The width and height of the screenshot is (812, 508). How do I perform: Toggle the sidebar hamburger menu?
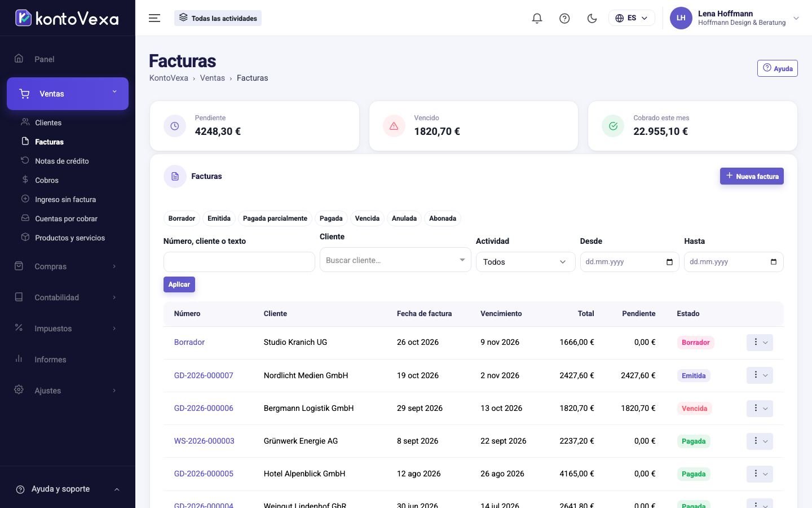[155, 18]
